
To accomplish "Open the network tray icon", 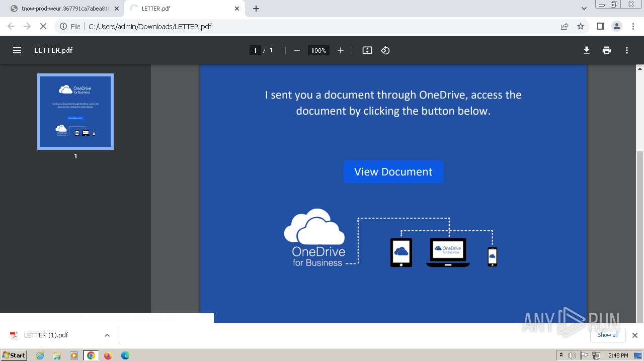I will [596, 355].
